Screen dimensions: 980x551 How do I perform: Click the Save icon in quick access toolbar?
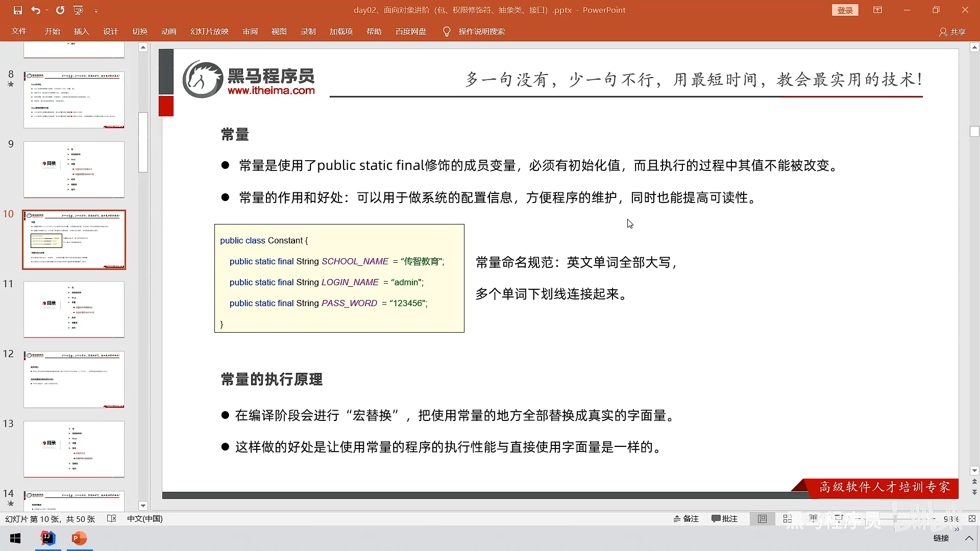coord(18,10)
